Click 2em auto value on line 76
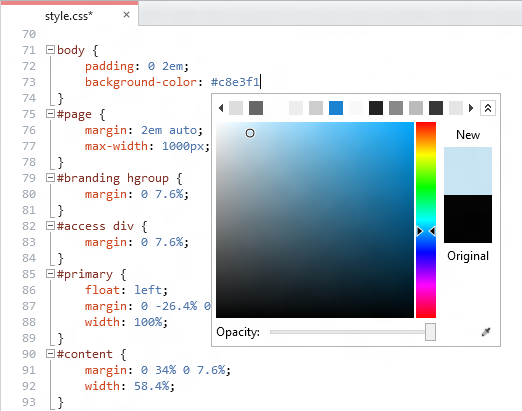 coord(169,130)
